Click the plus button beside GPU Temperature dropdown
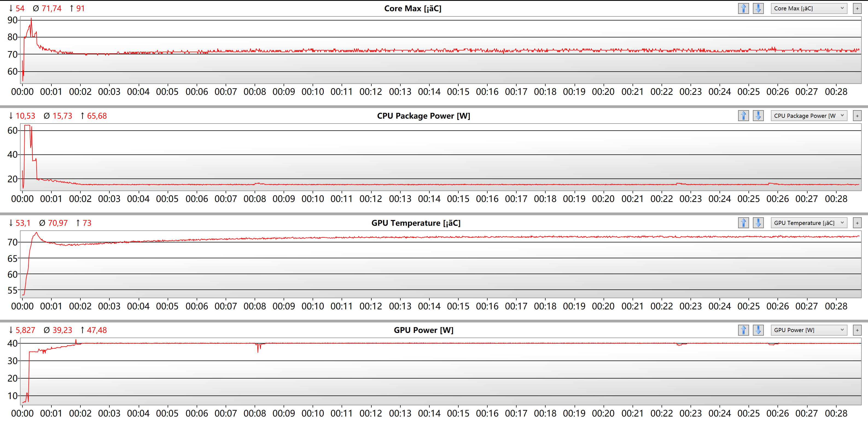Image resolution: width=868 pixels, height=422 pixels. tap(857, 223)
